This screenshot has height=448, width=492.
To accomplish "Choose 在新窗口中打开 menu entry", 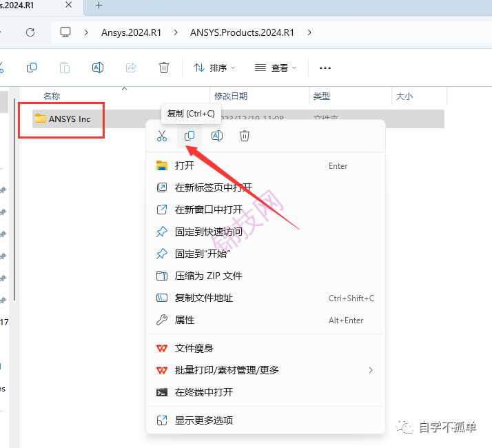I will [x=265, y=210].
